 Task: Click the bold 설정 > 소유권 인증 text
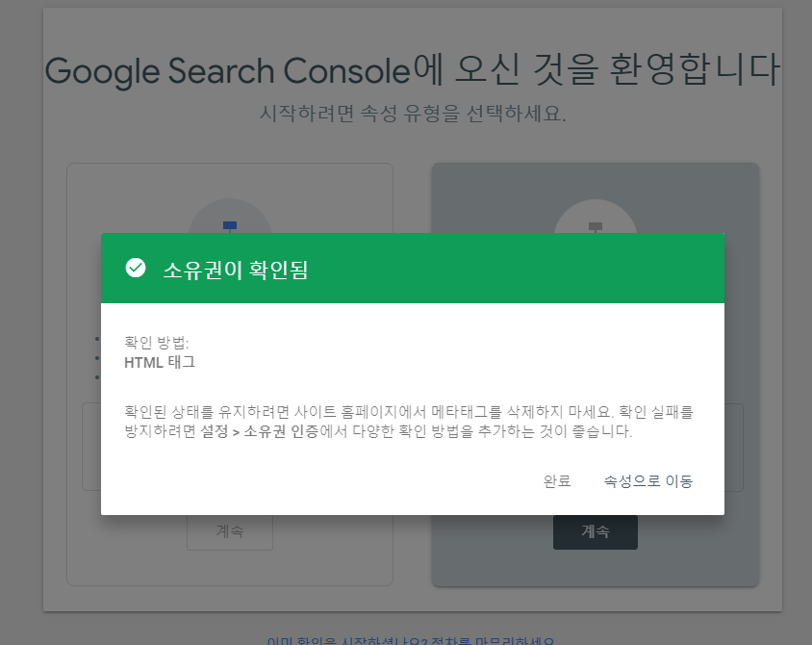[260, 431]
